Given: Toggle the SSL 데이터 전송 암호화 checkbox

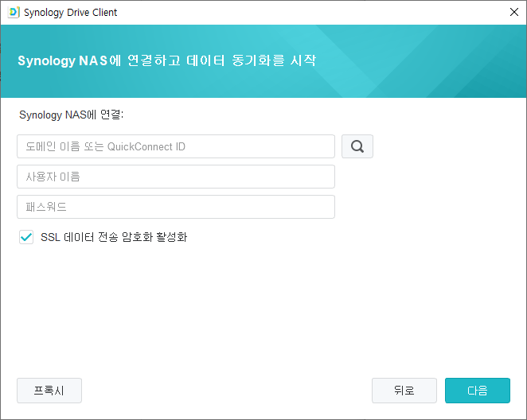Looking at the screenshot, I should click(x=26, y=237).
